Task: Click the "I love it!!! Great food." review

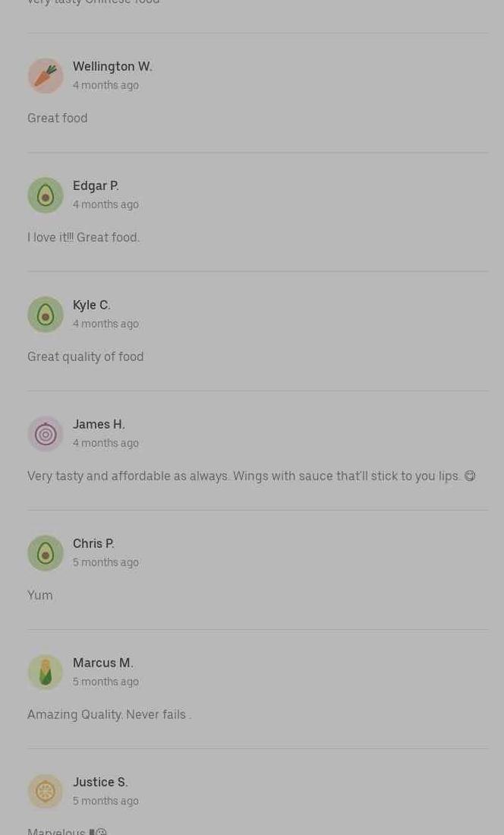Action: click(83, 238)
